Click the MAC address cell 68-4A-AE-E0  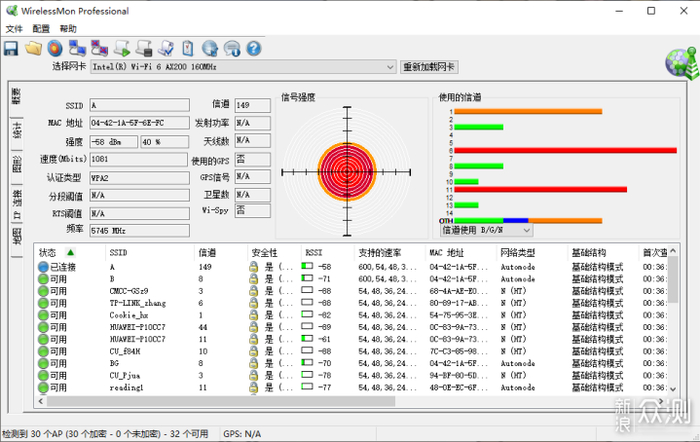(458, 291)
